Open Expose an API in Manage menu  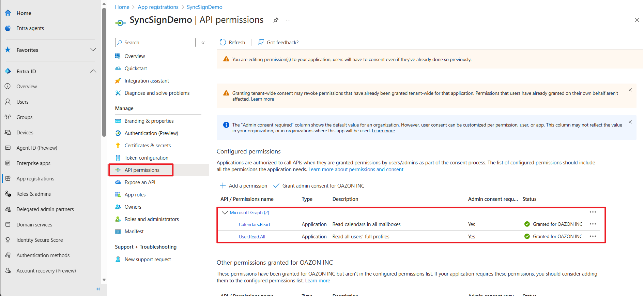click(140, 182)
